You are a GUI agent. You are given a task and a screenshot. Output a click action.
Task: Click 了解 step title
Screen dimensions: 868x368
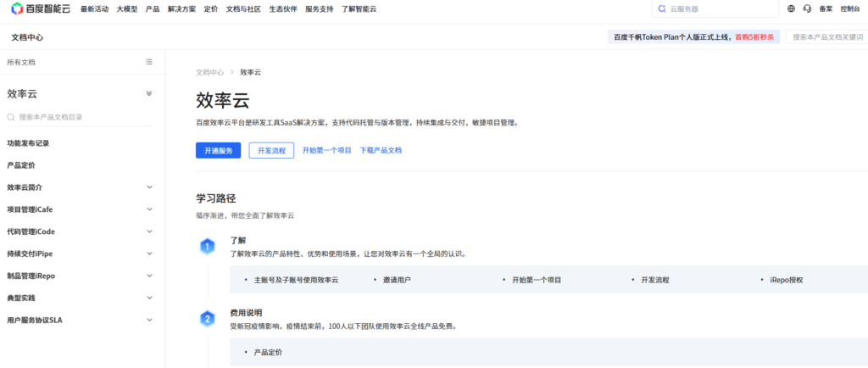tap(238, 240)
